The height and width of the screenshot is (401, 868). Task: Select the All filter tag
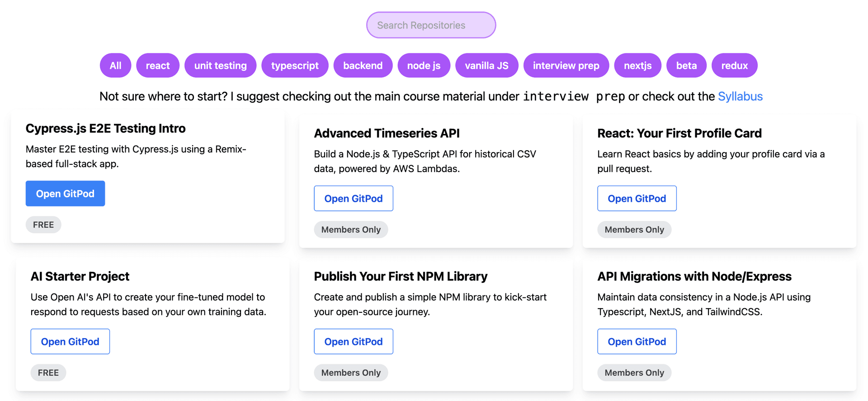click(115, 66)
